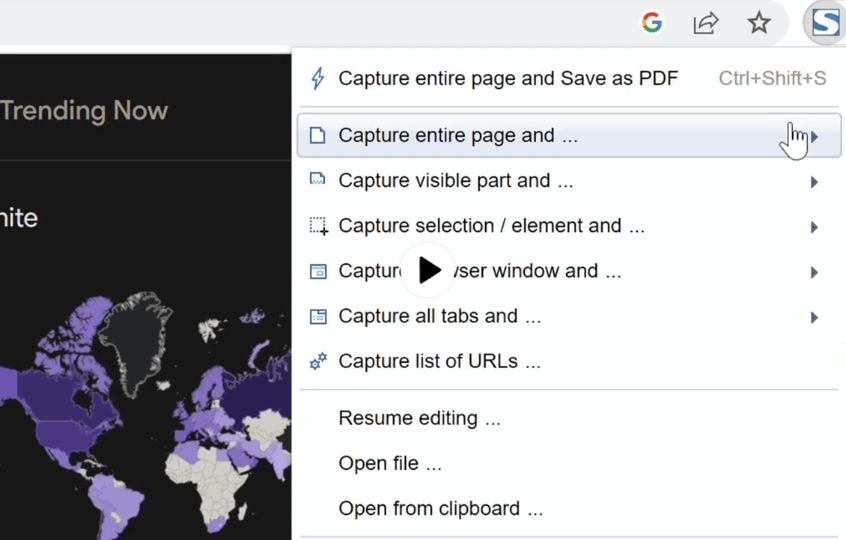Expand the Capture visible part submenu arrow
Image resolution: width=846 pixels, height=540 pixels.
814,182
